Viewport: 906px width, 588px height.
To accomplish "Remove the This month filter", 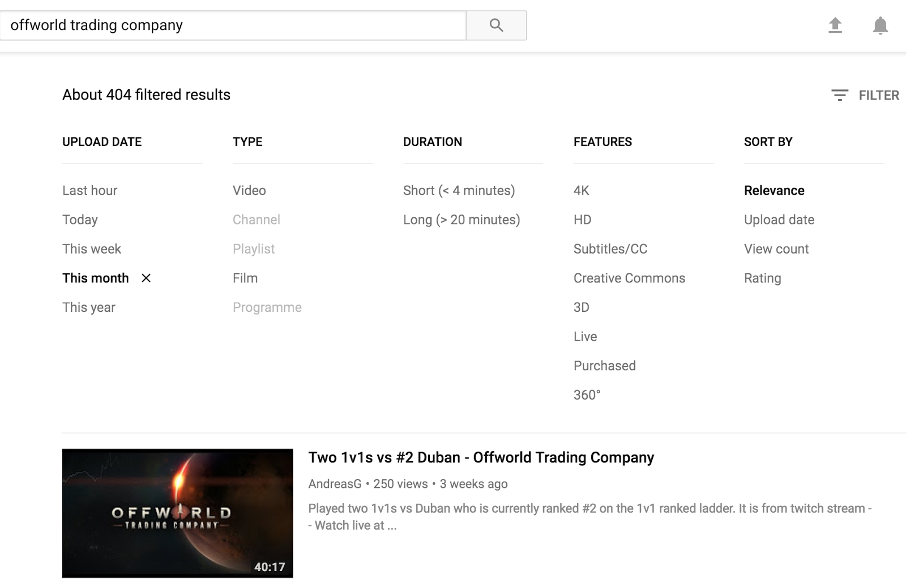I will [x=146, y=278].
